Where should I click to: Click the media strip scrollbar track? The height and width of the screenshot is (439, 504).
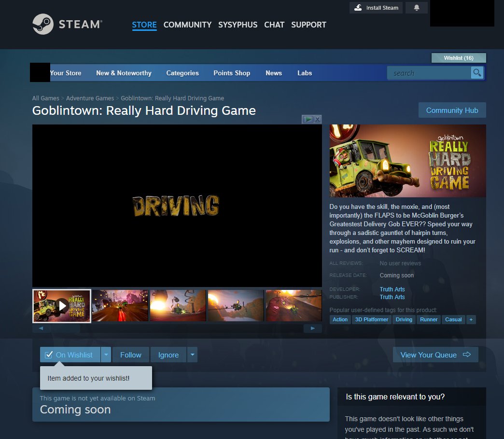pos(177,328)
